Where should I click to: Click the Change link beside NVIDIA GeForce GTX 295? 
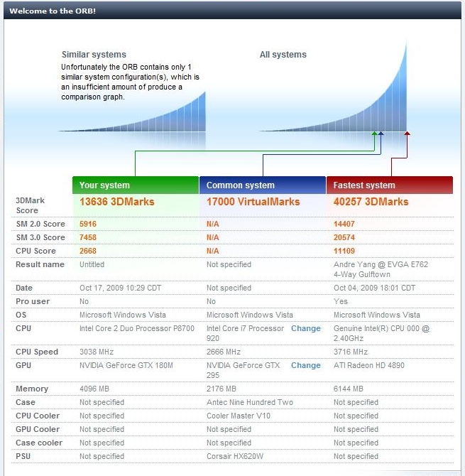tap(306, 365)
